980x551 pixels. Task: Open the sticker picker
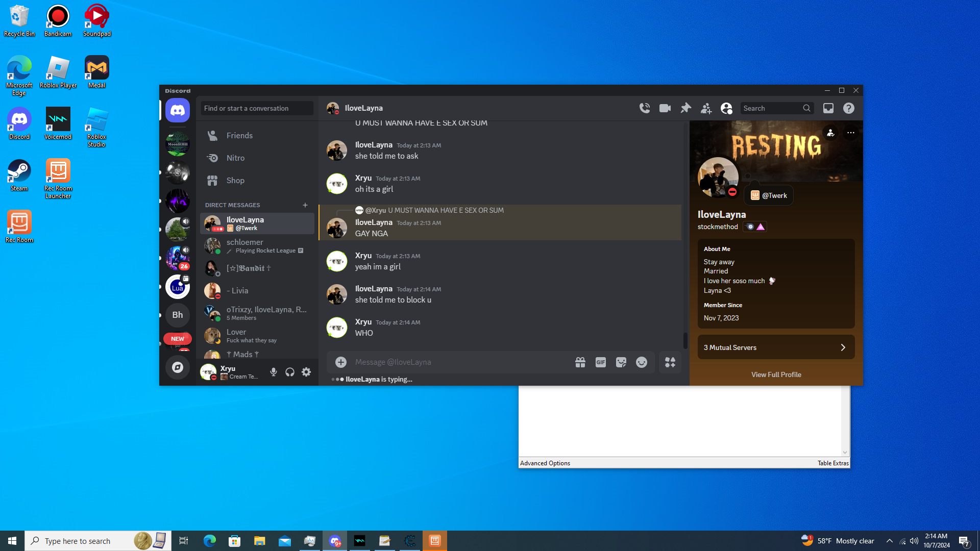[621, 362]
